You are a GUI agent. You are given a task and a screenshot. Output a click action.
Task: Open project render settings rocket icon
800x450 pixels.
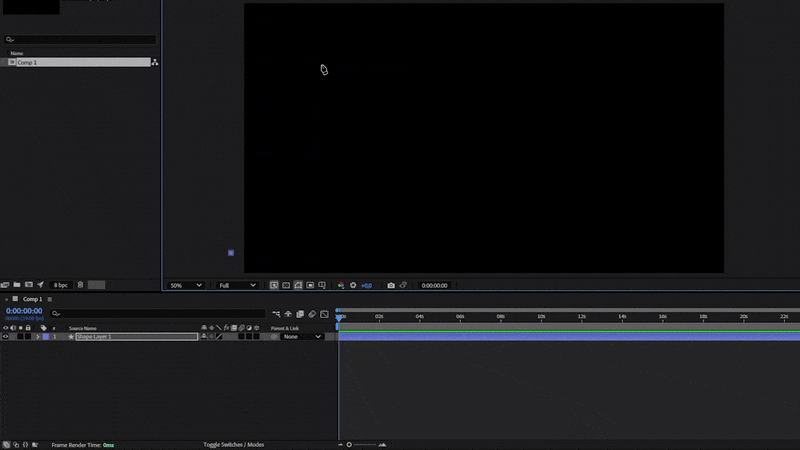40,285
